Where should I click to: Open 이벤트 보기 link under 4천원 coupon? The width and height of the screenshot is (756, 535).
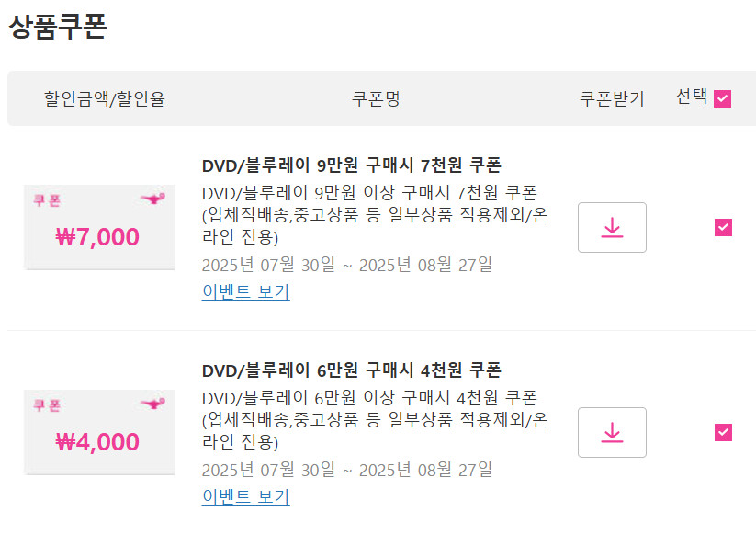[x=245, y=497]
